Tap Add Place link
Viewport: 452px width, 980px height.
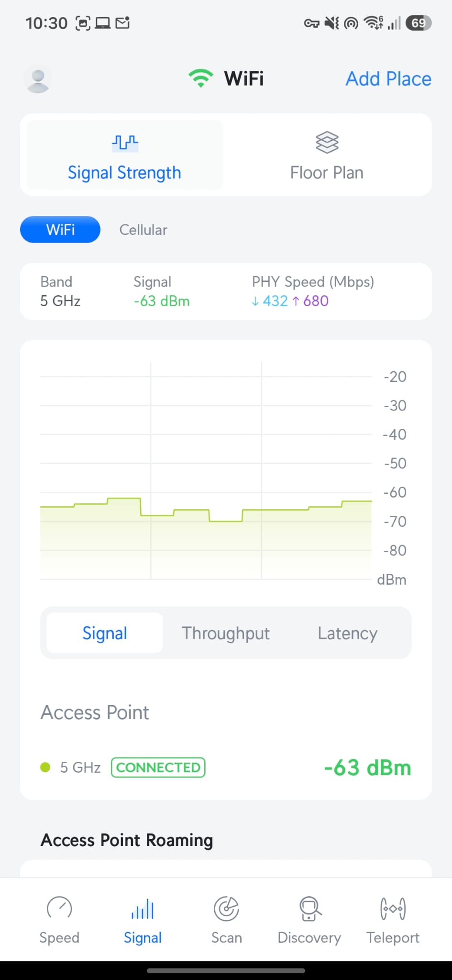click(388, 79)
